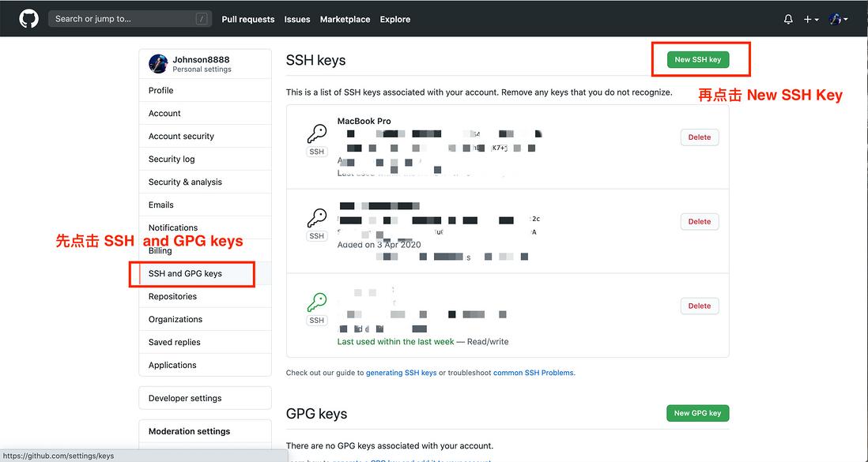The width and height of the screenshot is (868, 462).
Task: Go to Marketplace in top navigation
Action: pyautogui.click(x=345, y=19)
